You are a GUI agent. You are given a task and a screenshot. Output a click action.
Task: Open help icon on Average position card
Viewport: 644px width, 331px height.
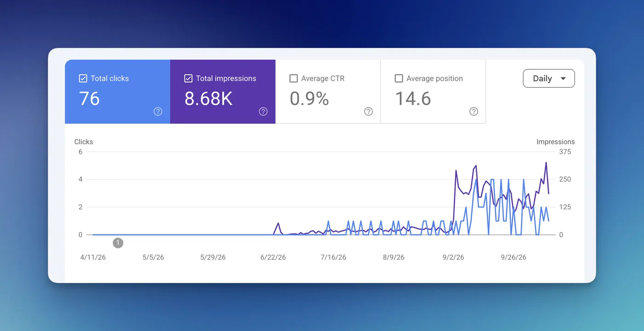coord(474,111)
